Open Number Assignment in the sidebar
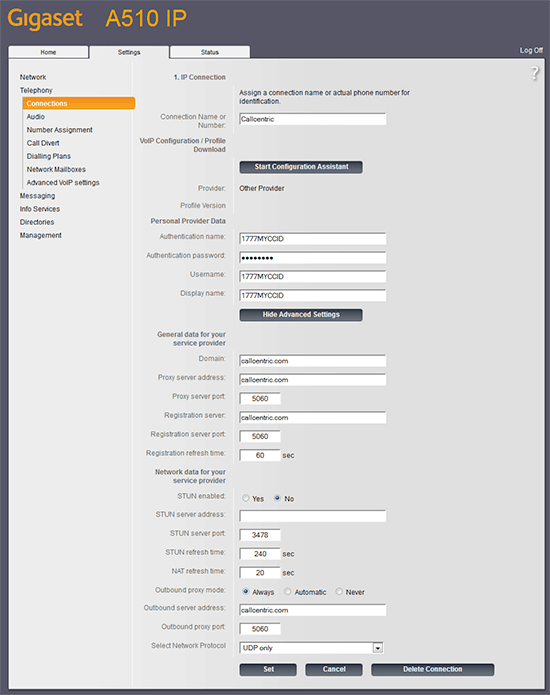Screen dimensions: 550x695 [59, 130]
